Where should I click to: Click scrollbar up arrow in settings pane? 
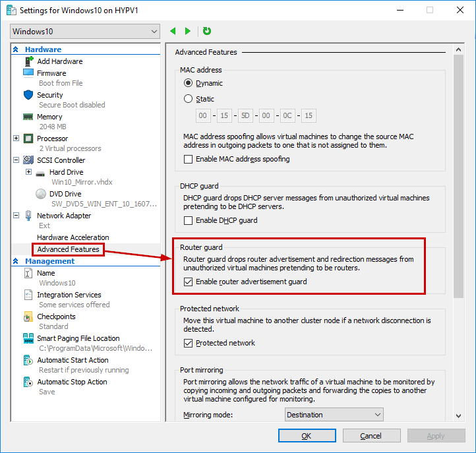(458, 49)
